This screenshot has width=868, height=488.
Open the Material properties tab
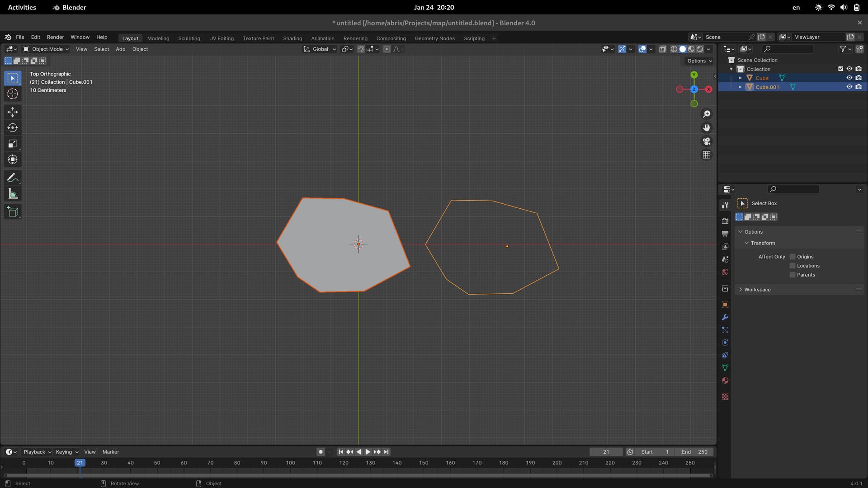click(725, 380)
